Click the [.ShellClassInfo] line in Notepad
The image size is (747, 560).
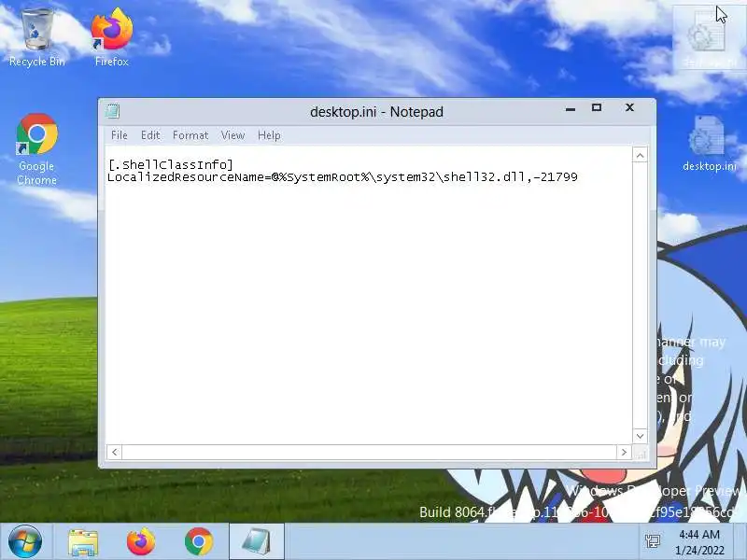pyautogui.click(x=171, y=165)
